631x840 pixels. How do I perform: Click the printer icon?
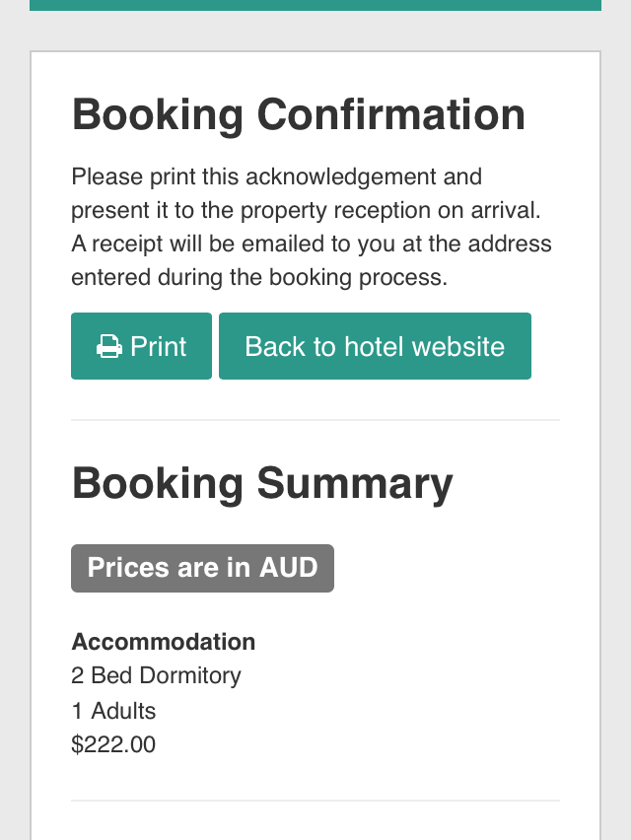tap(108, 347)
